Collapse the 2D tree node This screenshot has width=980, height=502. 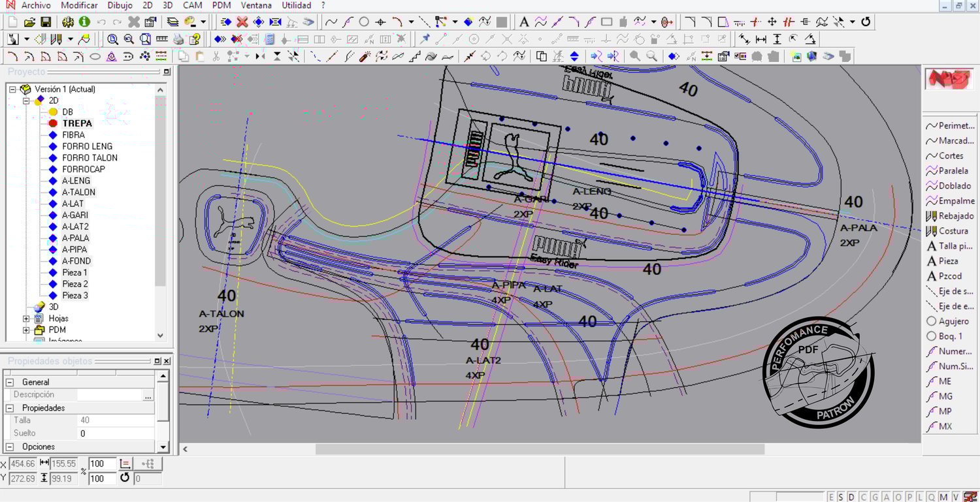27,101
